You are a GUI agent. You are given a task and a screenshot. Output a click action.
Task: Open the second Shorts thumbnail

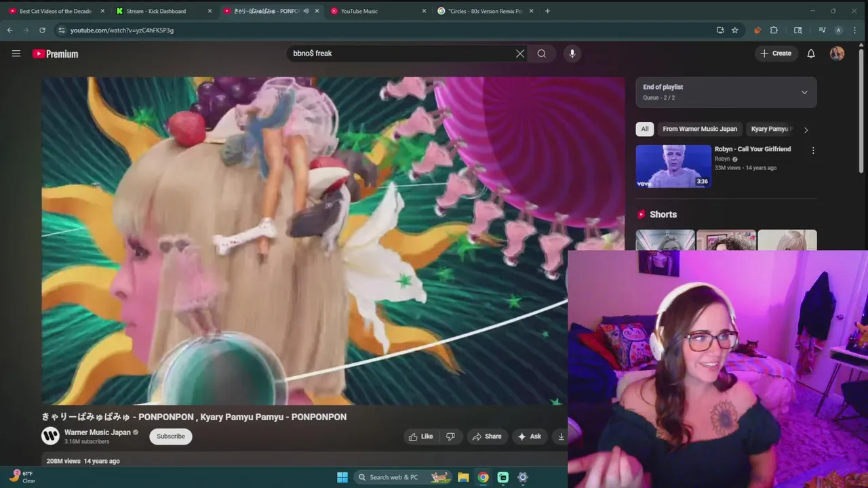click(726, 240)
